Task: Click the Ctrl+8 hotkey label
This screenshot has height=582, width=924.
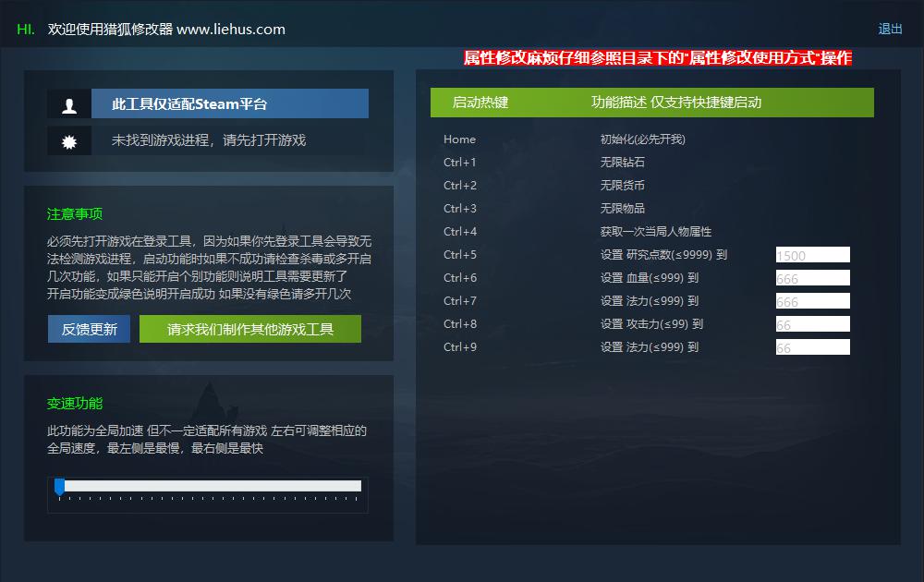Action: coord(459,324)
